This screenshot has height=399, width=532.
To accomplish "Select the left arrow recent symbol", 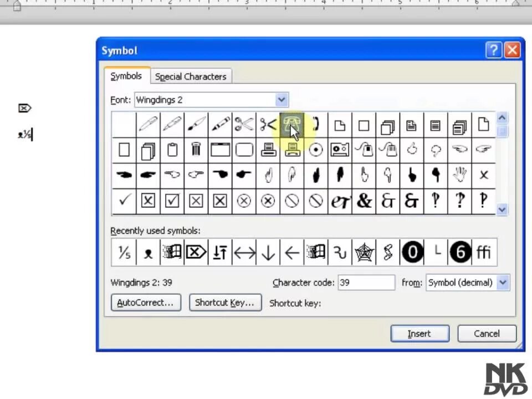I will click(292, 253).
